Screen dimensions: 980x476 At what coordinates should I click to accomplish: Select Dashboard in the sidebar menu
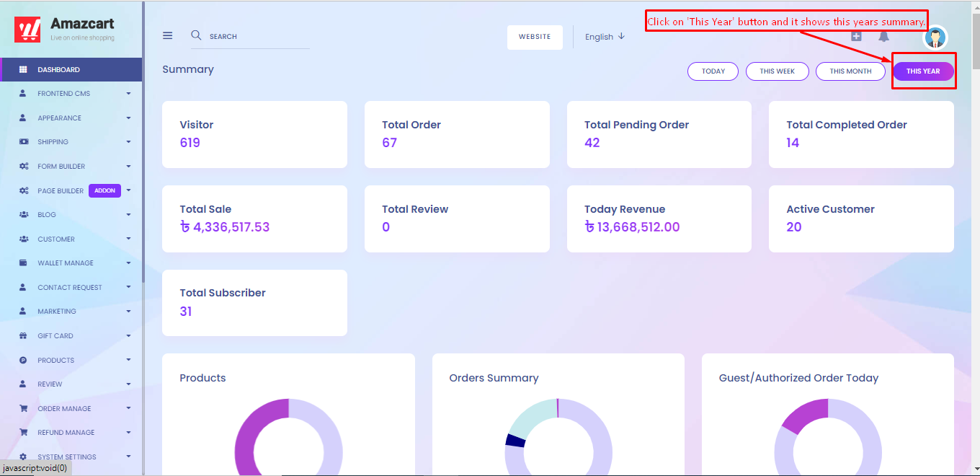(71, 69)
